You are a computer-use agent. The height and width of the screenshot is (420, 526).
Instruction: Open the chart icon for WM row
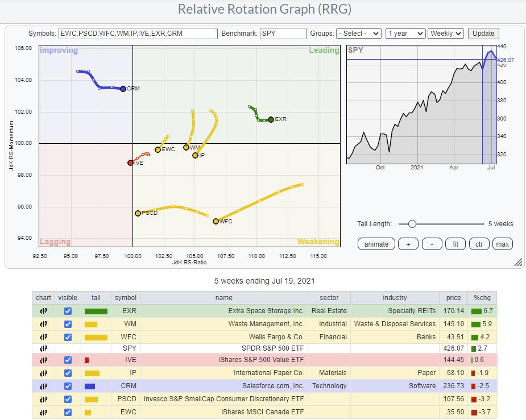[43, 323]
